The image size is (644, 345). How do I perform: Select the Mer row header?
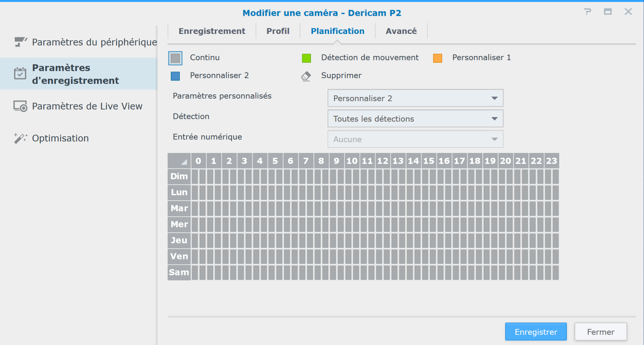pyautogui.click(x=179, y=225)
